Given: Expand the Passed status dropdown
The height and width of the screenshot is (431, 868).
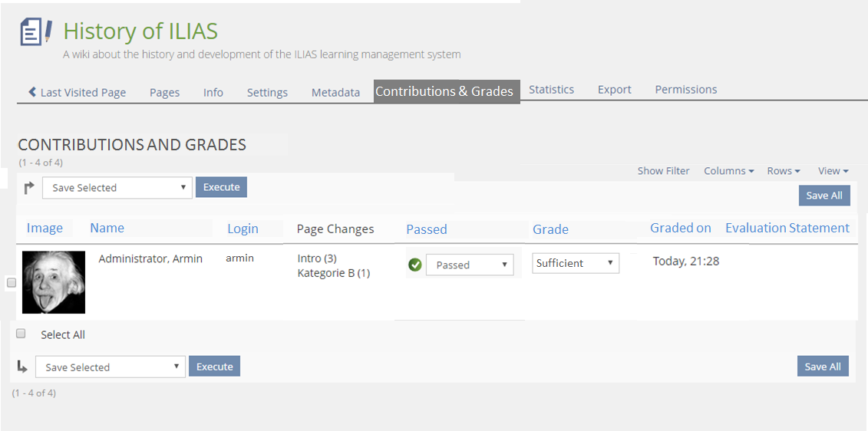Looking at the screenshot, I should click(x=470, y=265).
